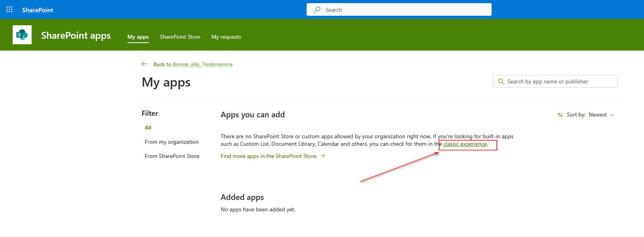
Task: Click the SharePoint text in top bar
Action: [x=38, y=10]
